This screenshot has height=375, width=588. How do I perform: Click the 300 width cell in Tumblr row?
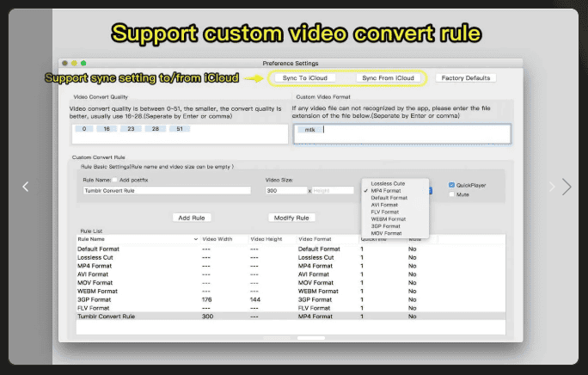click(x=207, y=317)
